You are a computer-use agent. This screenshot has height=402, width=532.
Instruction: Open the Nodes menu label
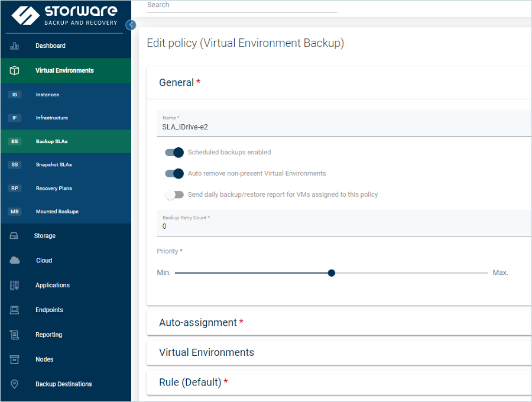pos(44,359)
